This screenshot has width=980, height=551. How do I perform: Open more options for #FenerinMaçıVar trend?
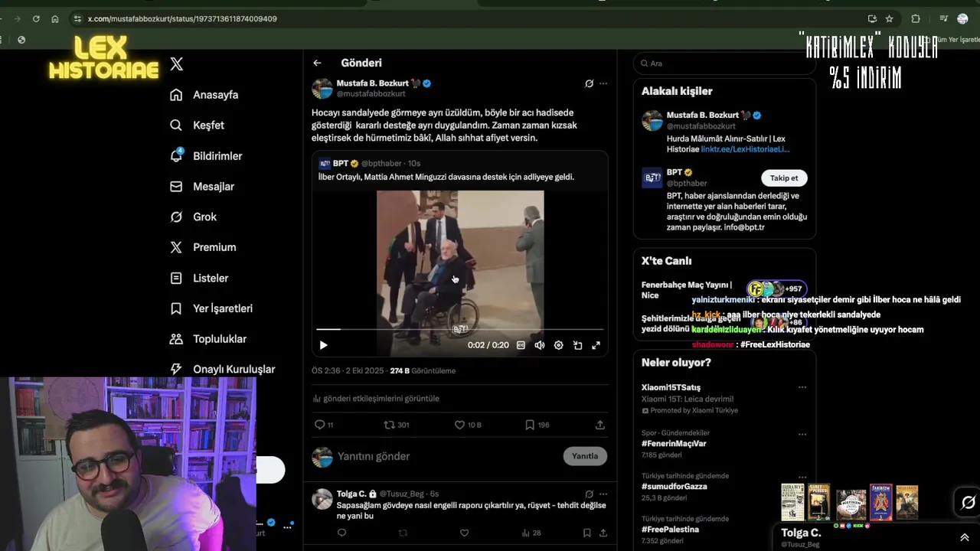[802, 434]
